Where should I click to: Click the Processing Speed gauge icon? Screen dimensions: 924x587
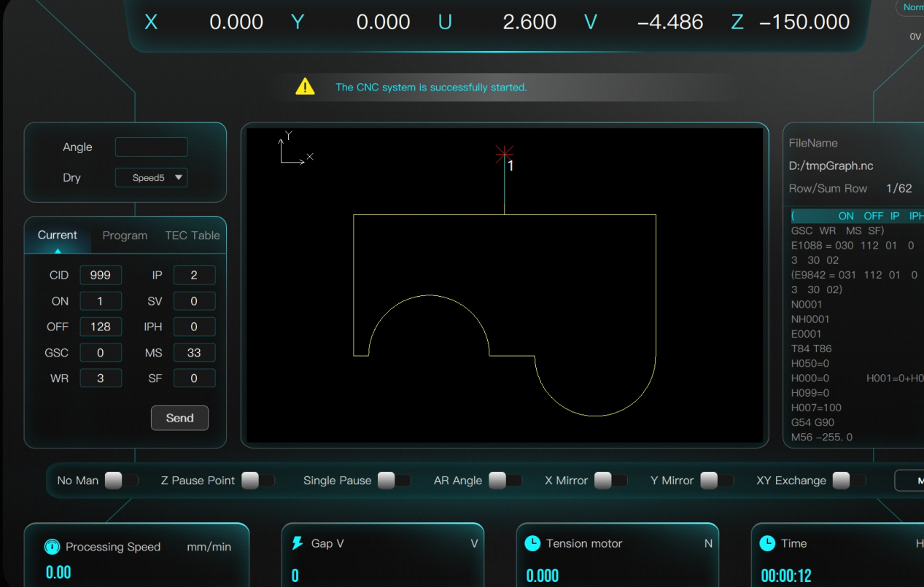pyautogui.click(x=51, y=546)
